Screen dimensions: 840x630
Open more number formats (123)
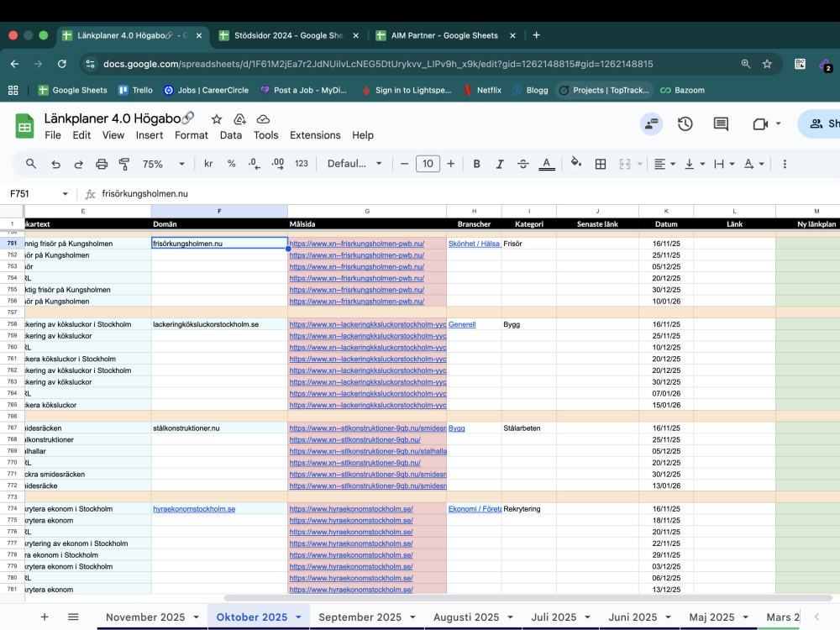point(302,164)
